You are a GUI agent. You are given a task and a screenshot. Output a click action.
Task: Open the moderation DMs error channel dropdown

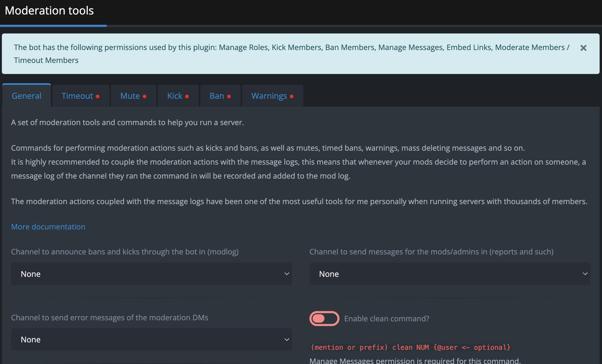pyautogui.click(x=151, y=340)
